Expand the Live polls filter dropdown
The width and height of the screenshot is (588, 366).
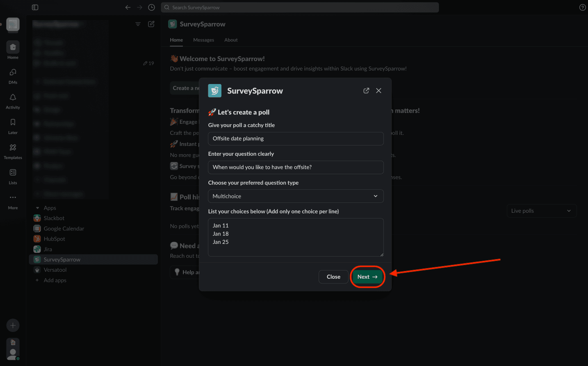tap(541, 211)
